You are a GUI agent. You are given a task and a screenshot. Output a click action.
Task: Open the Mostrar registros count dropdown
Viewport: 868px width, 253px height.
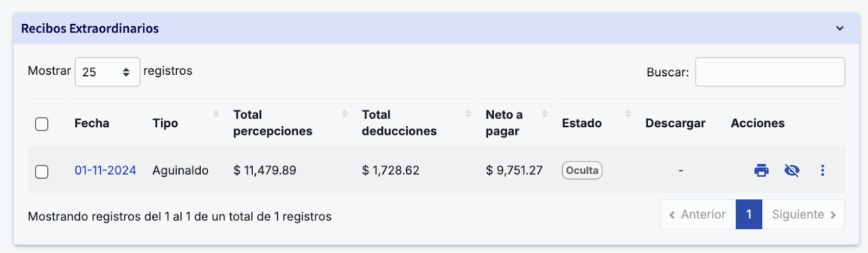pos(107,72)
